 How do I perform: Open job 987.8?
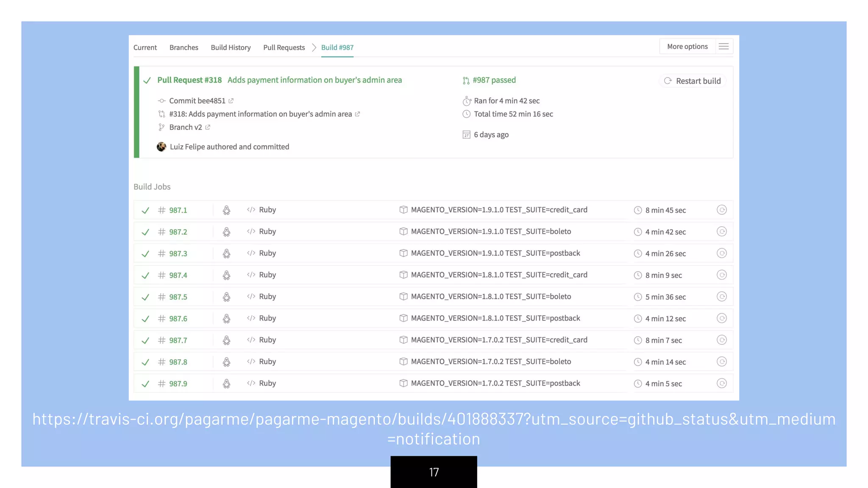coord(178,362)
